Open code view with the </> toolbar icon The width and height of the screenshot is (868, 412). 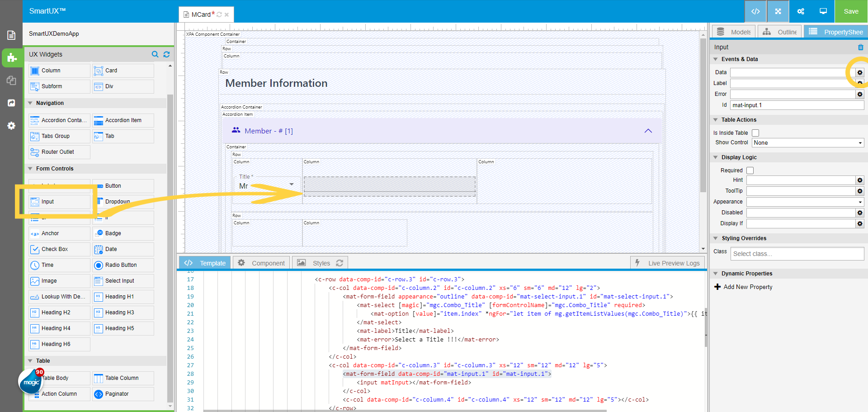tap(755, 11)
